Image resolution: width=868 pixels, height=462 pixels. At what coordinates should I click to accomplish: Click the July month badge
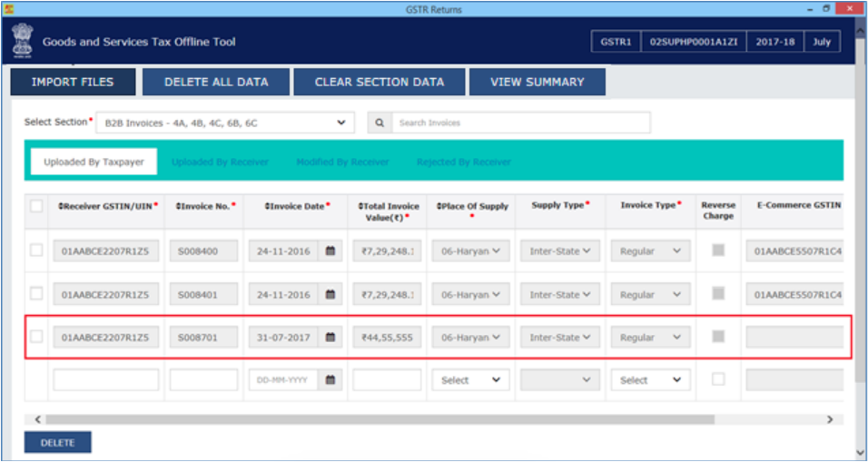(822, 42)
